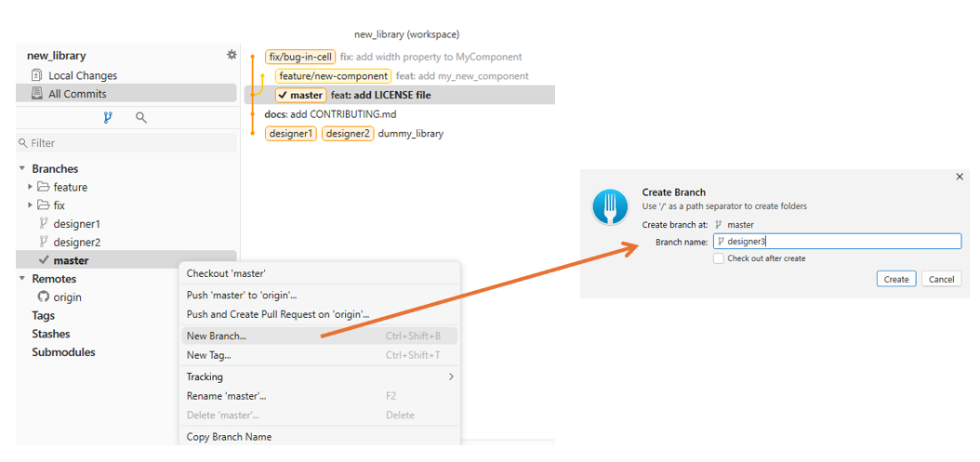Image resolution: width=980 pixels, height=462 pixels.
Task: Click the All Commits stack icon
Action: [x=36, y=94]
